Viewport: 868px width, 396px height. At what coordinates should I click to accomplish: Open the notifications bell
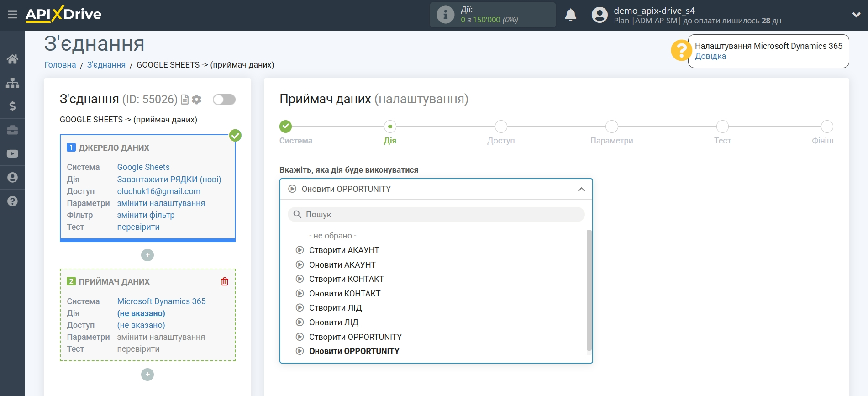[x=570, y=15]
